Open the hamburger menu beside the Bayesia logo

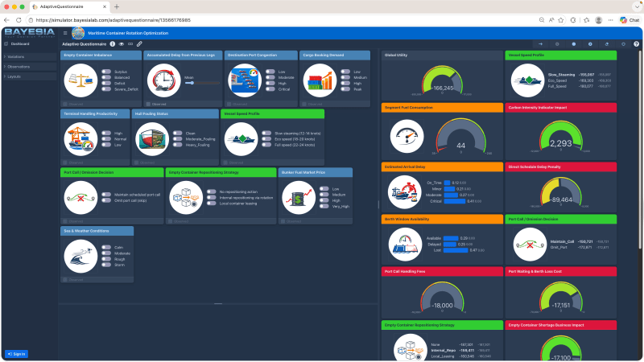(x=65, y=33)
